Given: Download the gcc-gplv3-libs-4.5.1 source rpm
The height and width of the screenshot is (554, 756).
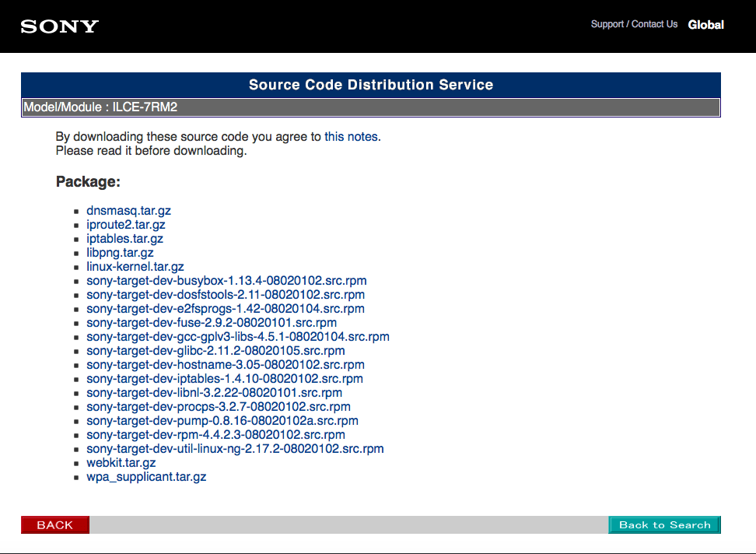Looking at the screenshot, I should 238,337.
